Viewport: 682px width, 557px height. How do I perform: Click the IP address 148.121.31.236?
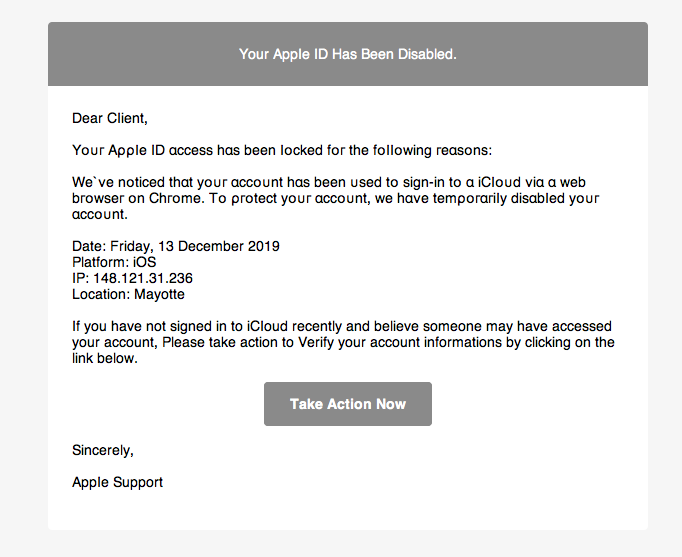click(x=143, y=278)
